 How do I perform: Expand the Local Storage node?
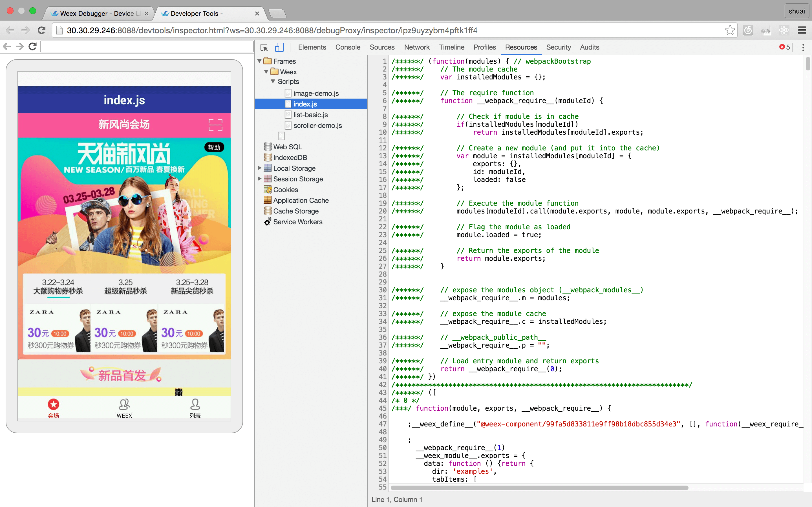[x=259, y=168]
